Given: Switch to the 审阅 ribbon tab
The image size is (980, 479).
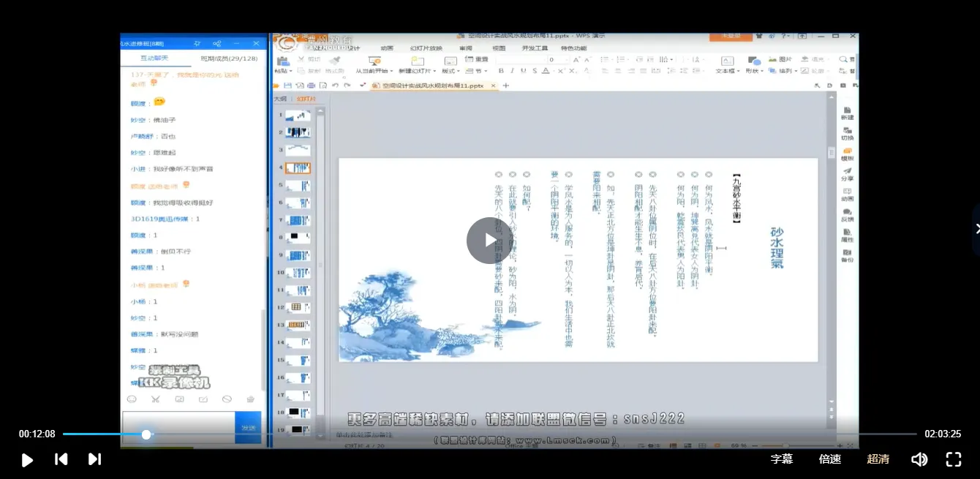Looking at the screenshot, I should tap(466, 48).
